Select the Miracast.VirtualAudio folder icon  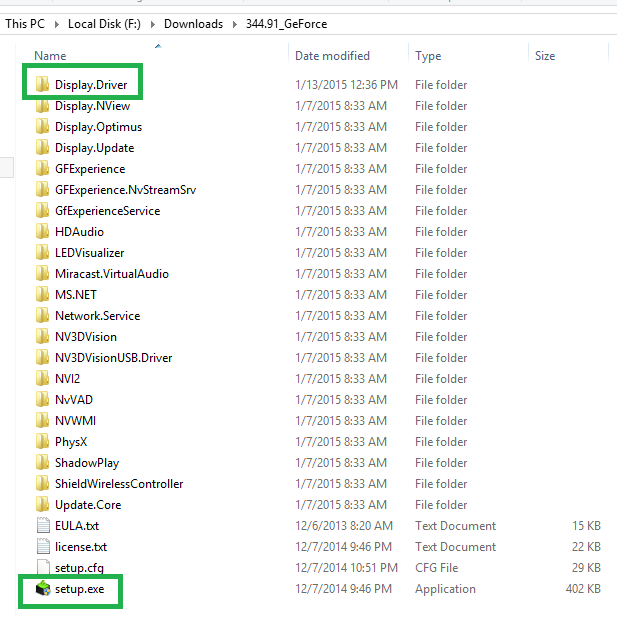click(x=42, y=273)
